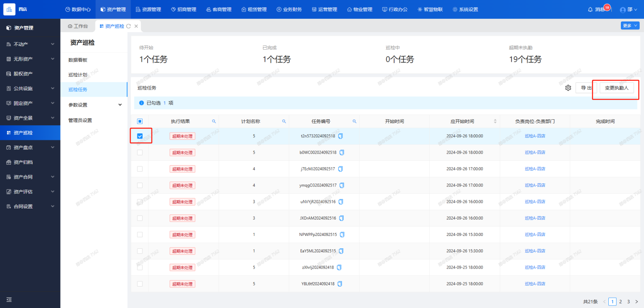Open 数据中心 top menu

tap(78, 9)
